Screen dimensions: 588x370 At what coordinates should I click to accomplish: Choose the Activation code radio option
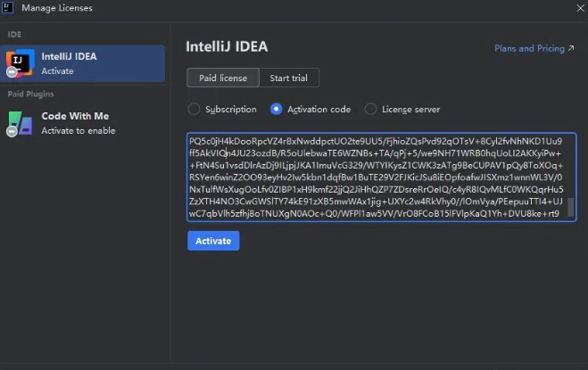pos(276,110)
